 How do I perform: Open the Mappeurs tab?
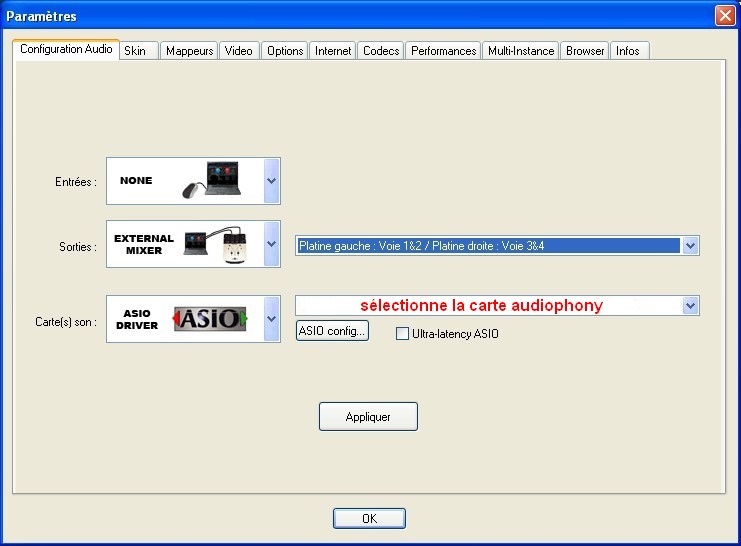pos(189,51)
